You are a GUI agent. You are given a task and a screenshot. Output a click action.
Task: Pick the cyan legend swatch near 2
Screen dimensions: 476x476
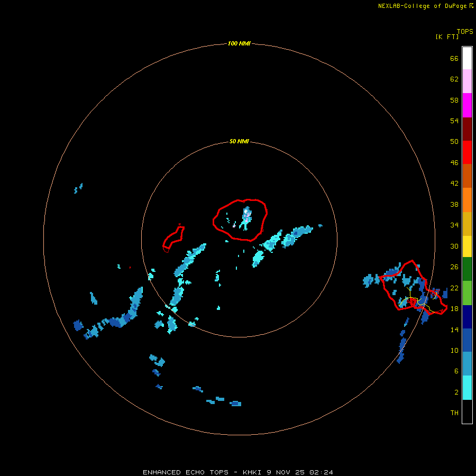coord(467,388)
